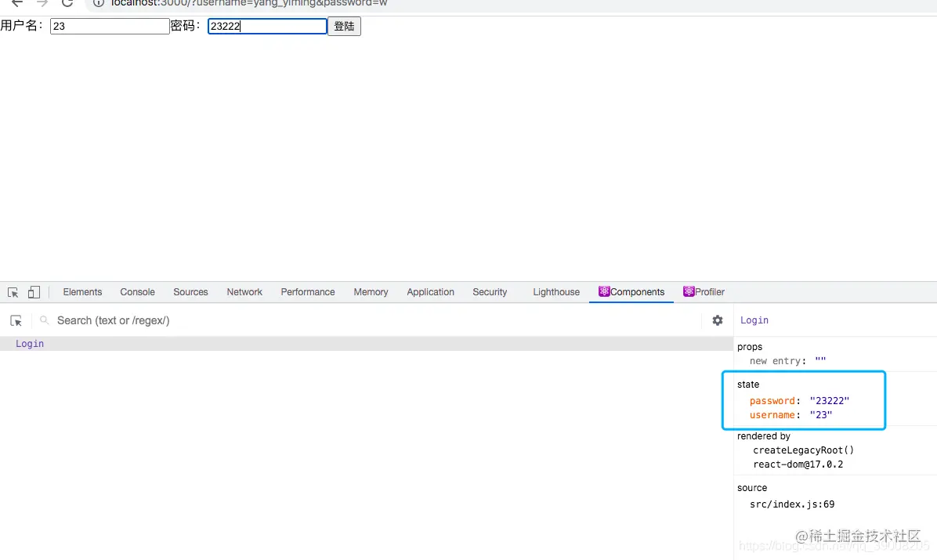The height and width of the screenshot is (560, 937).
Task: Activate DevTools inspect element picker icon
Action: tap(13, 292)
